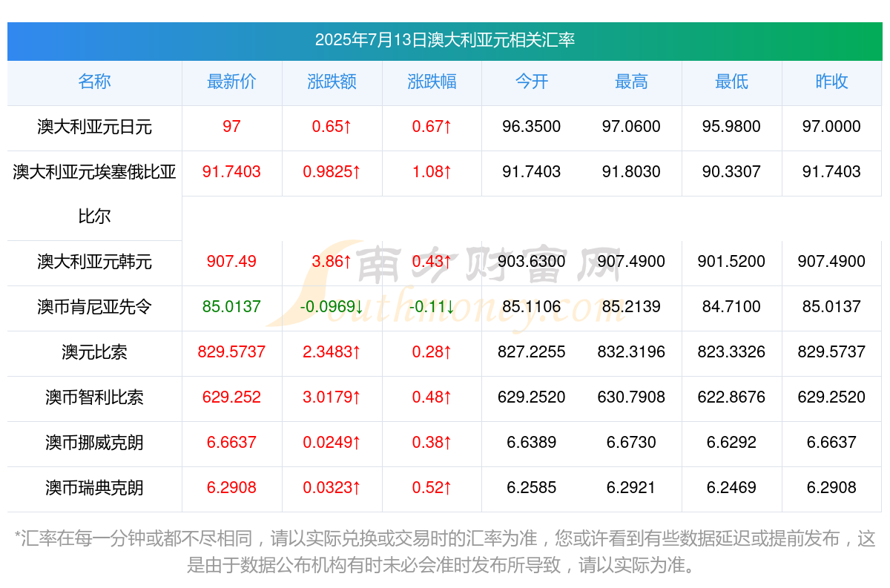890x588 pixels.
Task: Select the 澳币智利比索 row name
Action: pyautogui.click(x=94, y=397)
